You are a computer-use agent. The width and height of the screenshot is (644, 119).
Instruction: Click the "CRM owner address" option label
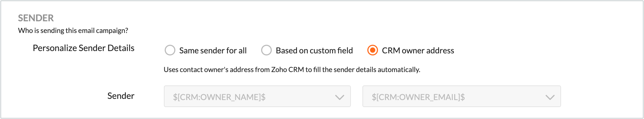point(418,50)
